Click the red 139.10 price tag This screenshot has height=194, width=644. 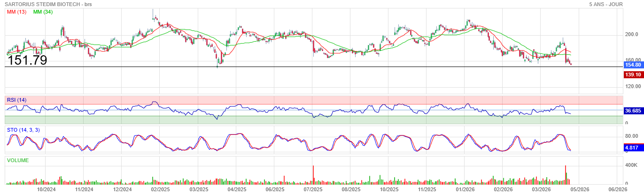pos(633,75)
